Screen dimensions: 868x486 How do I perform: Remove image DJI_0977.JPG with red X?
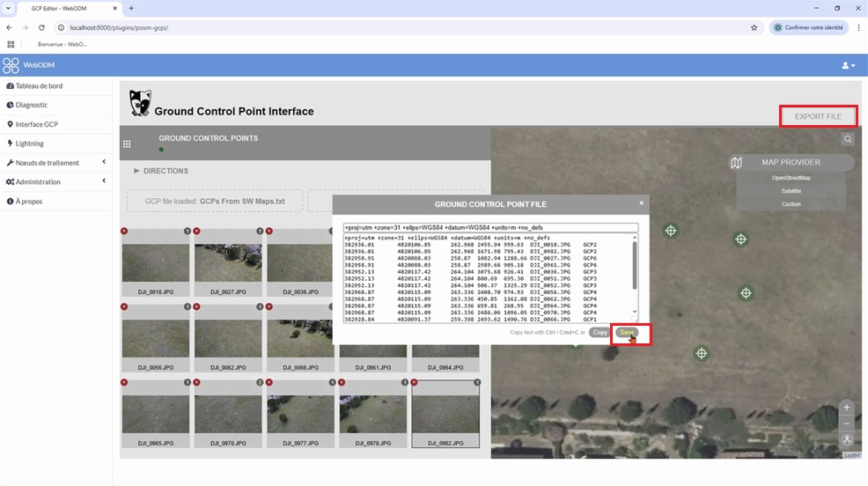click(269, 382)
